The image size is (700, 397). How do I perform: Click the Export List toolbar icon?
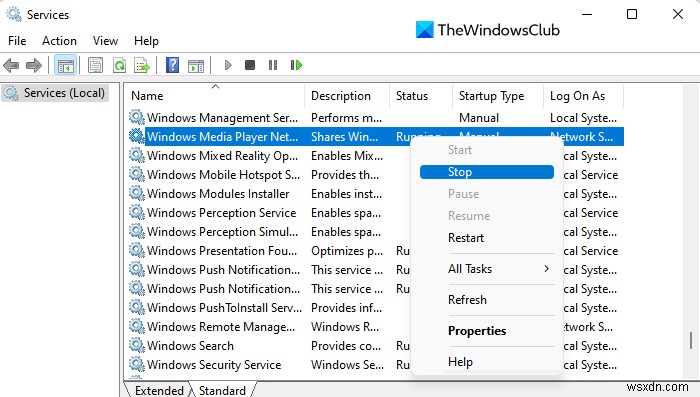pos(142,66)
